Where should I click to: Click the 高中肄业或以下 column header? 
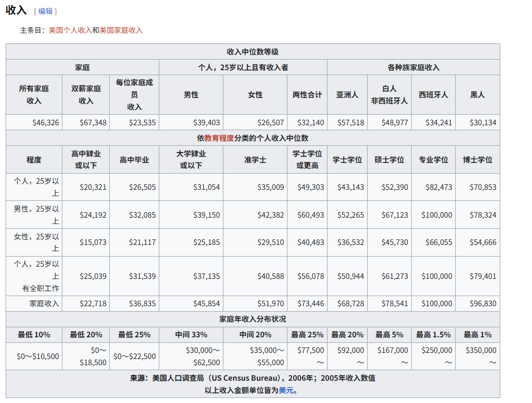[x=86, y=160]
